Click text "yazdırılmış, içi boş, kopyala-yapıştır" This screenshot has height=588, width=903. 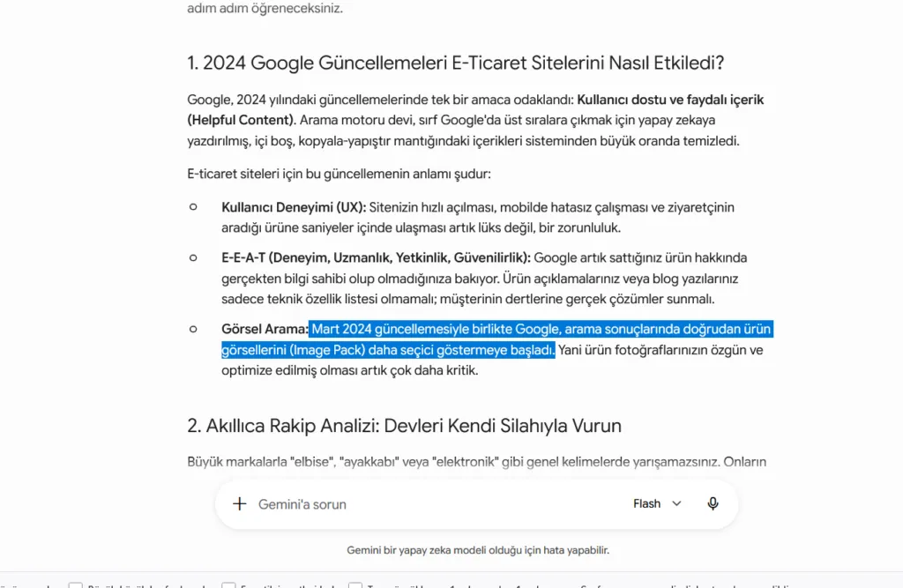pyautogui.click(x=288, y=140)
